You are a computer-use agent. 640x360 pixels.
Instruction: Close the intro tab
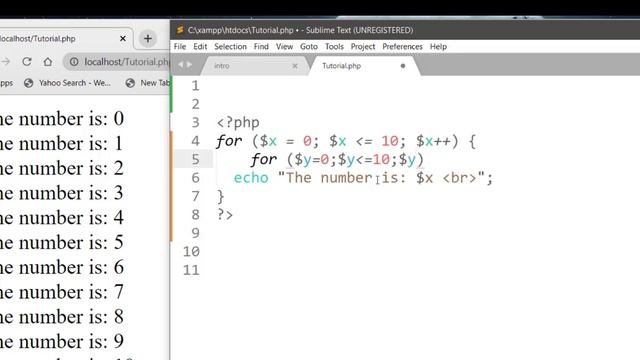pos(295,66)
